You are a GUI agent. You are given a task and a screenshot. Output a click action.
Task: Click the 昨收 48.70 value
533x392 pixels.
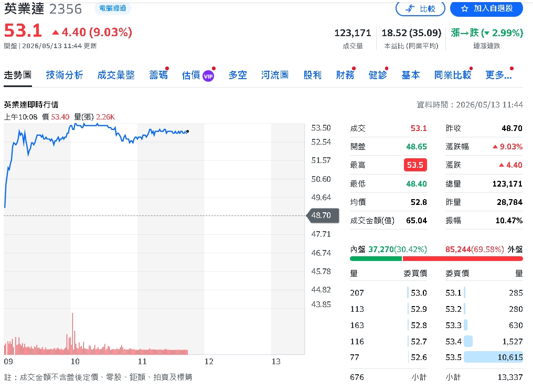pos(512,128)
